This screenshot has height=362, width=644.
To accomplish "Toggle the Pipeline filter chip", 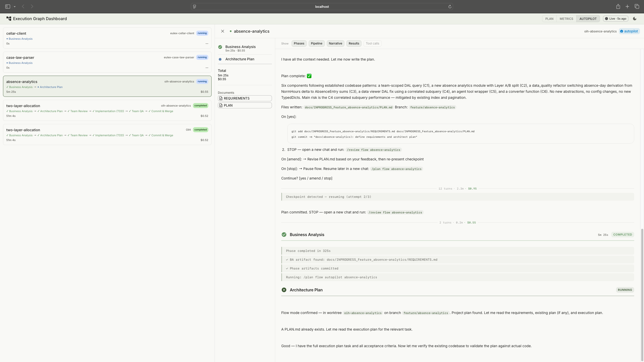I will click(x=316, y=43).
